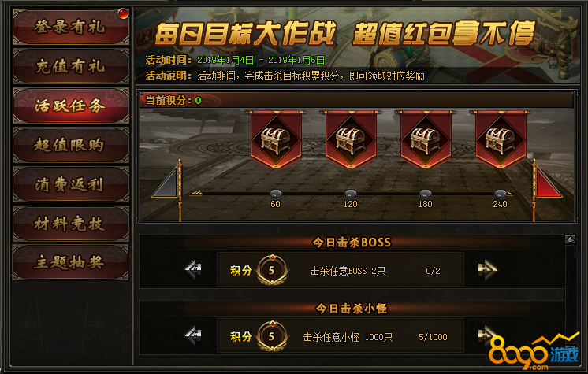
Task: Click the red triangle next-page arrow
Action: coord(548,183)
